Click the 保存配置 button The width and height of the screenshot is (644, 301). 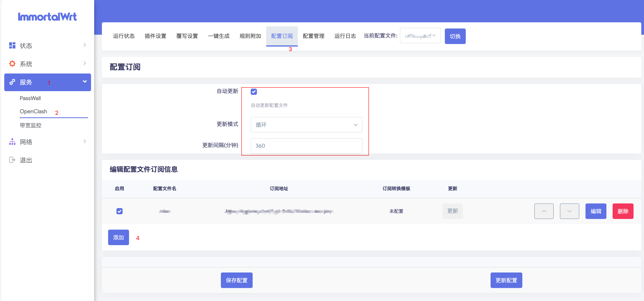237,280
